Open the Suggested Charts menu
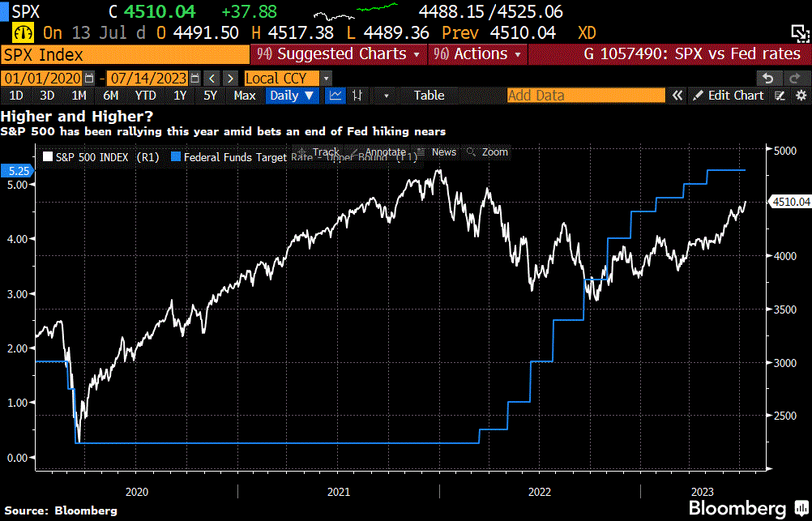 click(x=339, y=53)
